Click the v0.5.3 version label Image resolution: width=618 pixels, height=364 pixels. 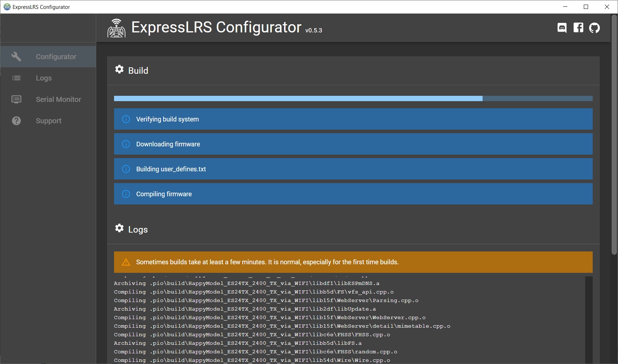[314, 31]
